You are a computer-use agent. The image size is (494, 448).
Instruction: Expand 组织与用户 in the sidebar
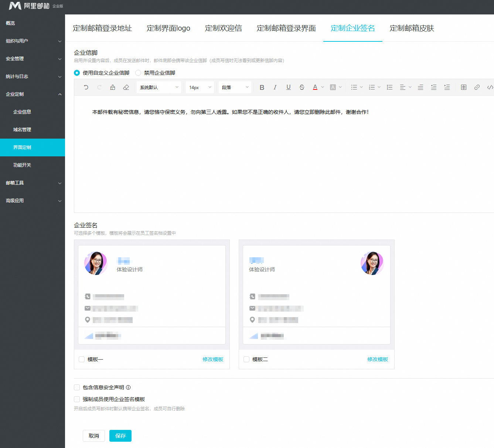click(33, 41)
